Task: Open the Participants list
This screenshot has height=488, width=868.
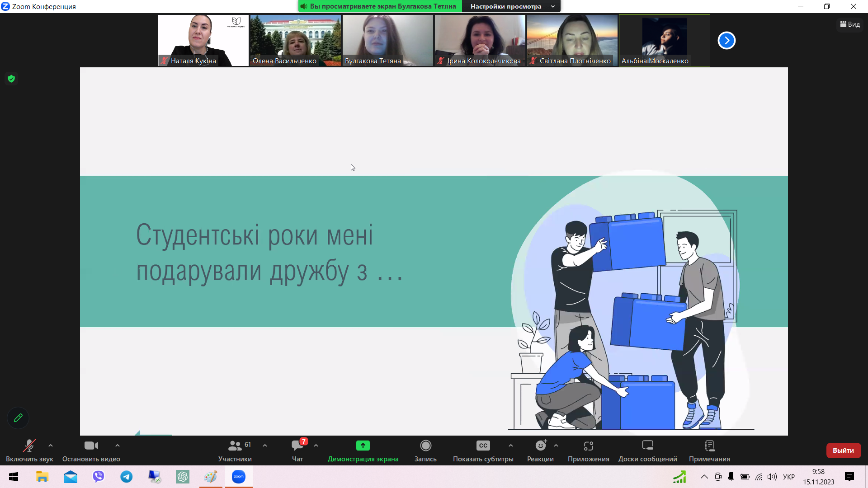Action: pyautogui.click(x=235, y=446)
